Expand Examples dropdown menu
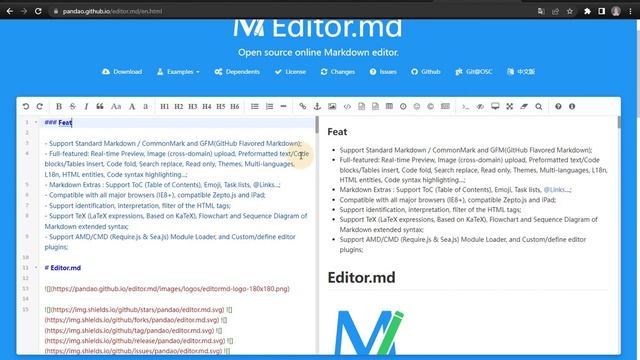 pyautogui.click(x=179, y=72)
